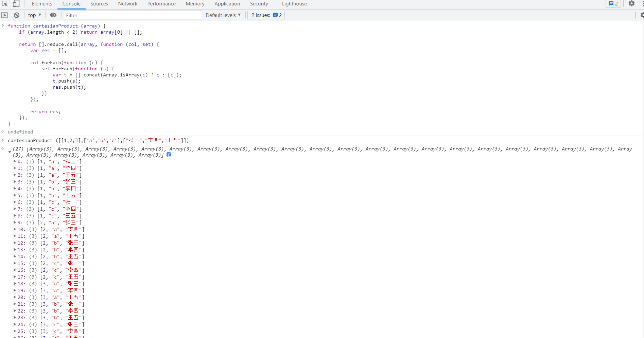
Task: Click 'function cartesianProduct (array) {' line
Action: pyautogui.click(x=57, y=26)
